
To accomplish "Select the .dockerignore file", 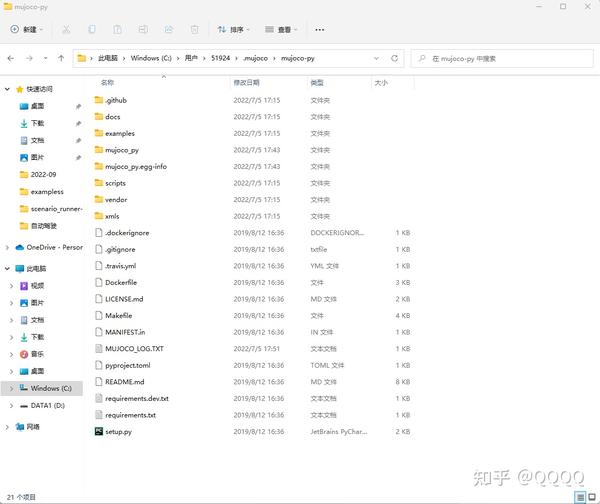I will pyautogui.click(x=127, y=233).
